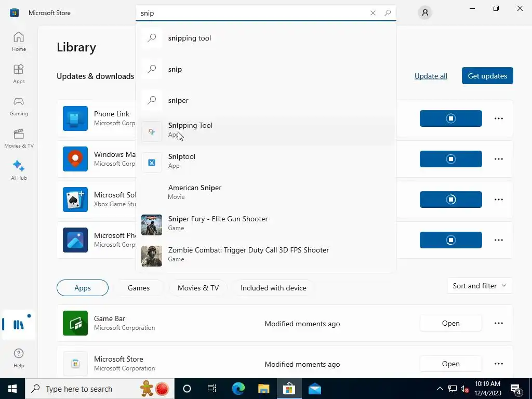Image resolution: width=532 pixels, height=399 pixels.
Task: Choose the Sniptool app result
Action: [265, 163]
